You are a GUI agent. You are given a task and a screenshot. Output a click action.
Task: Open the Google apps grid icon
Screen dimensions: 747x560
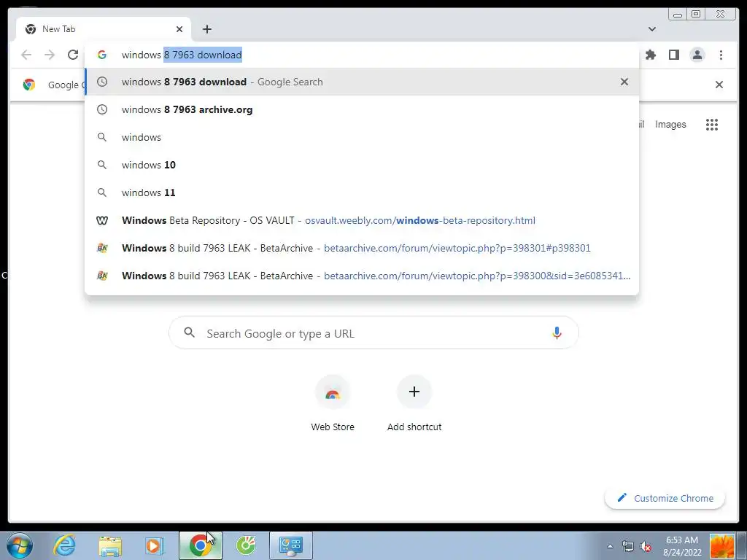pyautogui.click(x=712, y=125)
